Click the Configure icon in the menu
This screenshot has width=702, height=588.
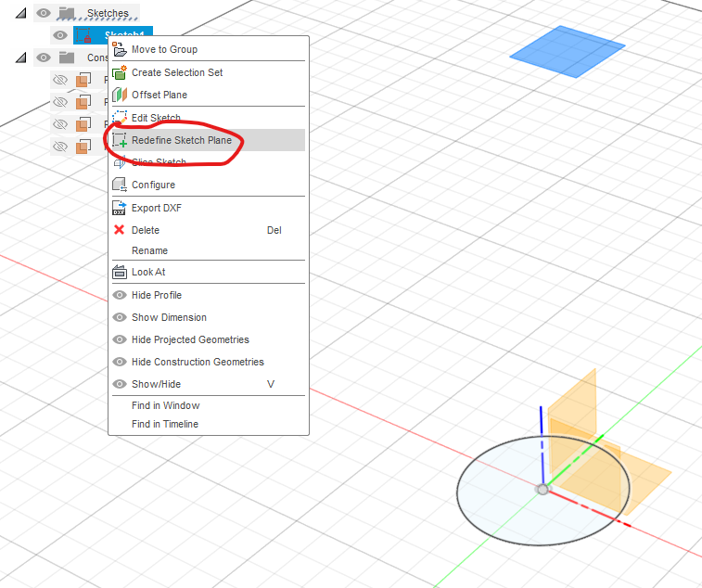click(x=119, y=185)
